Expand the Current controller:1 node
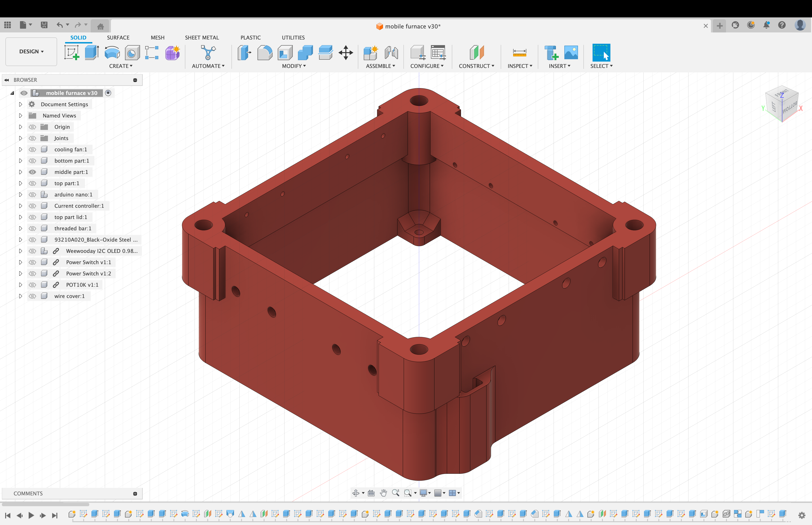This screenshot has width=812, height=525. (x=20, y=206)
